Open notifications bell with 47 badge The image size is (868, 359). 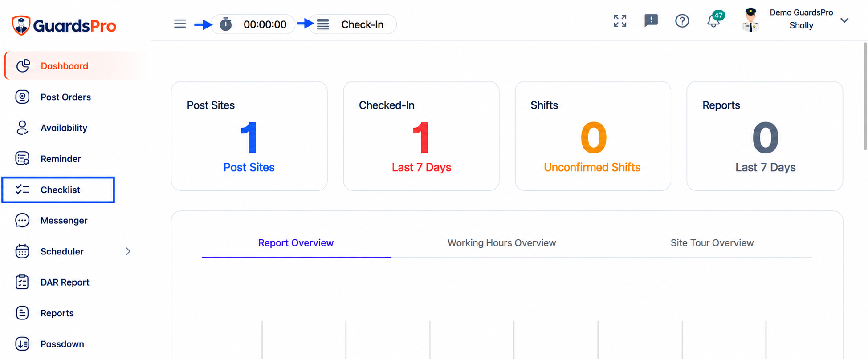pyautogui.click(x=715, y=20)
